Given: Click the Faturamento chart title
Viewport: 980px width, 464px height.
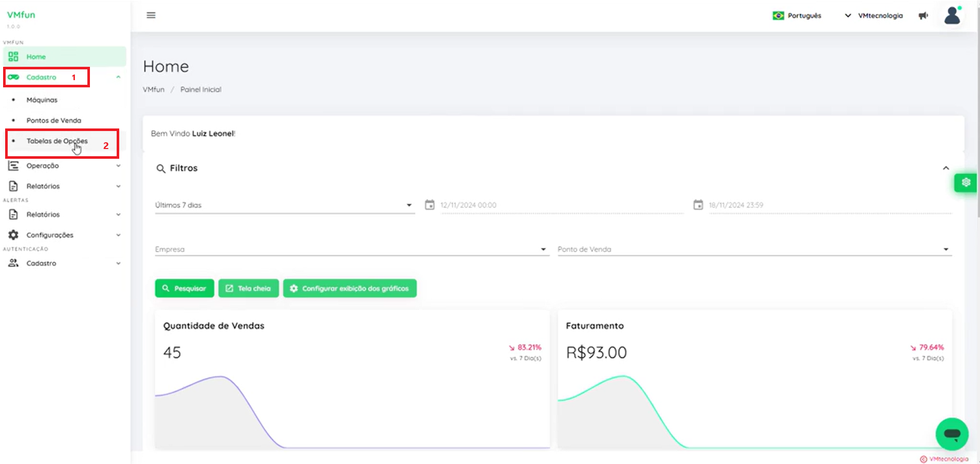Looking at the screenshot, I should 595,326.
